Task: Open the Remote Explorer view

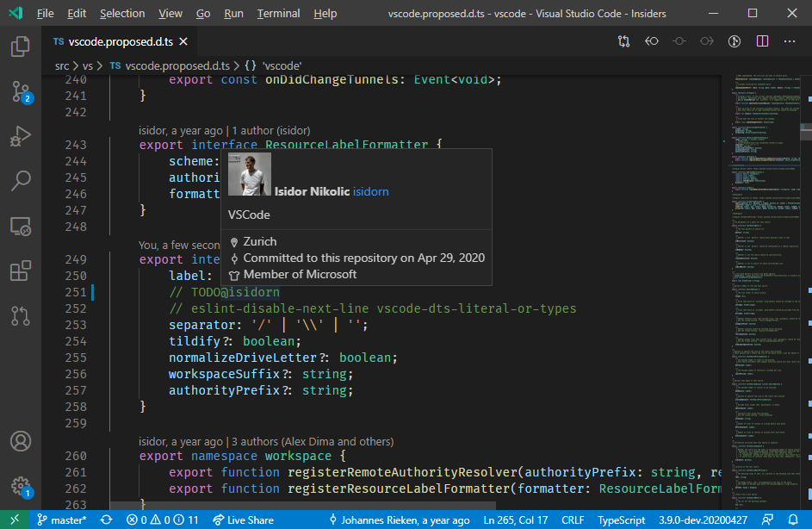Action: (x=21, y=227)
